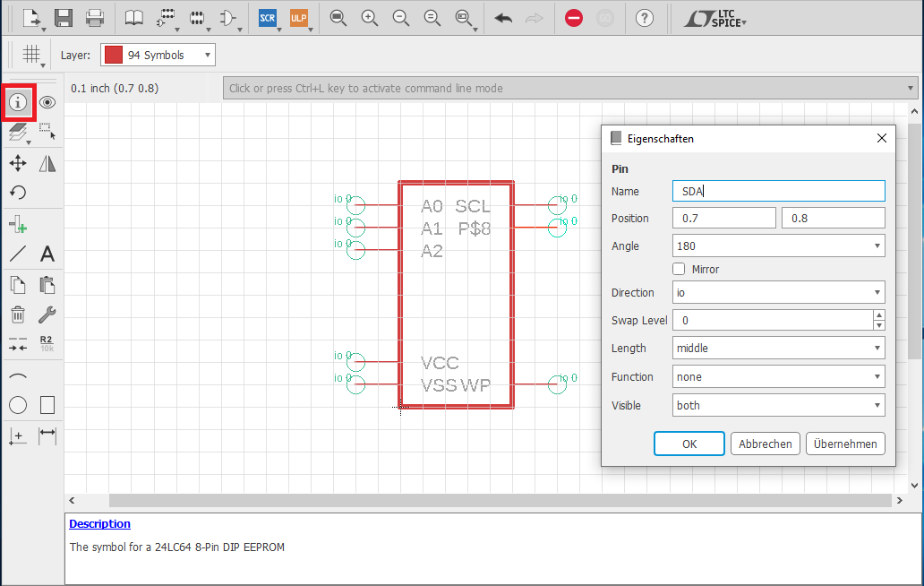Select the Info tool

pyautogui.click(x=18, y=102)
